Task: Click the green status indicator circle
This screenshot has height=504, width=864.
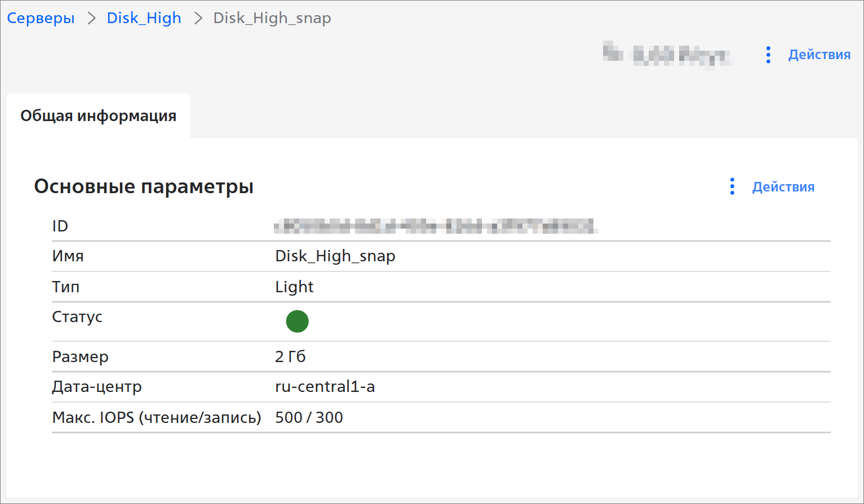Action: point(297,322)
